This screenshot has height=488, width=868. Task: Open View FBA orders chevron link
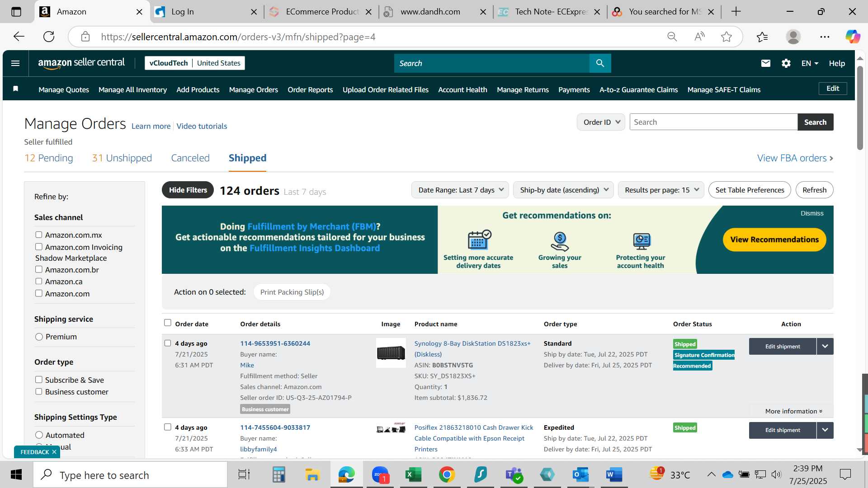click(x=795, y=158)
